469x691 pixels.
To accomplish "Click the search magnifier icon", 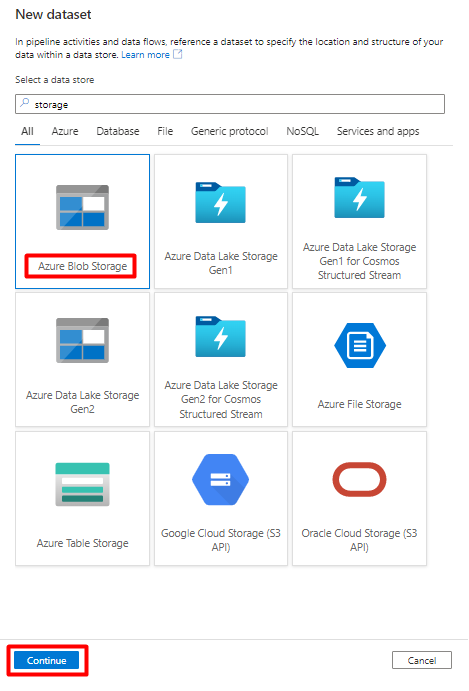I will click(x=25, y=103).
